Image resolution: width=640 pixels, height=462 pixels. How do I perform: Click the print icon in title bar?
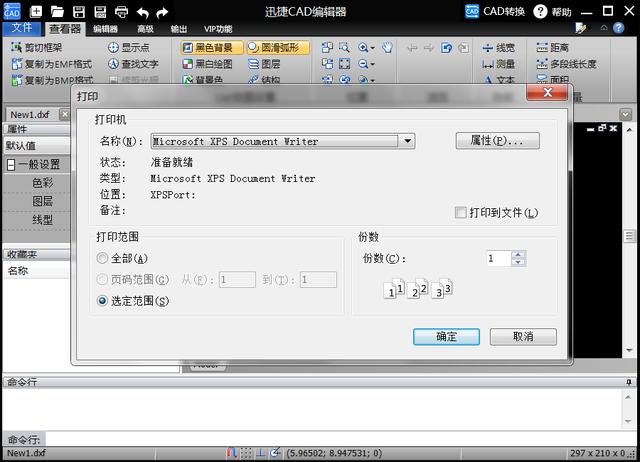point(121,12)
